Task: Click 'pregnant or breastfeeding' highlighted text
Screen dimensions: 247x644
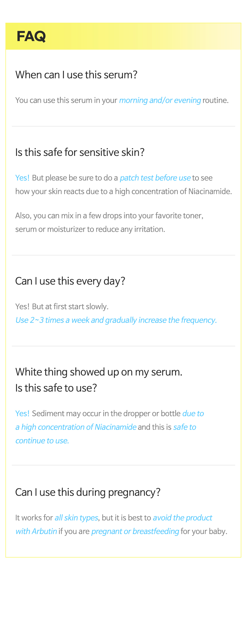Action: coord(135,531)
